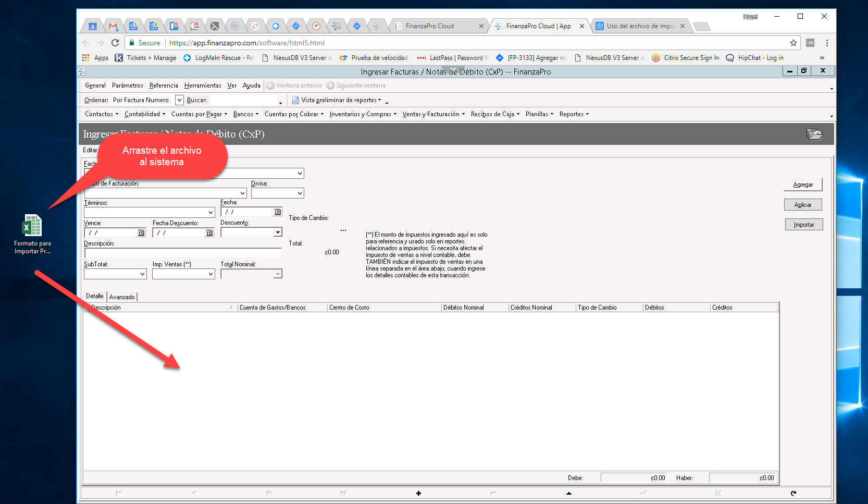Screen dimensions: 868x504
Task: Expand Ventas y Facturación menu
Action: (x=433, y=114)
